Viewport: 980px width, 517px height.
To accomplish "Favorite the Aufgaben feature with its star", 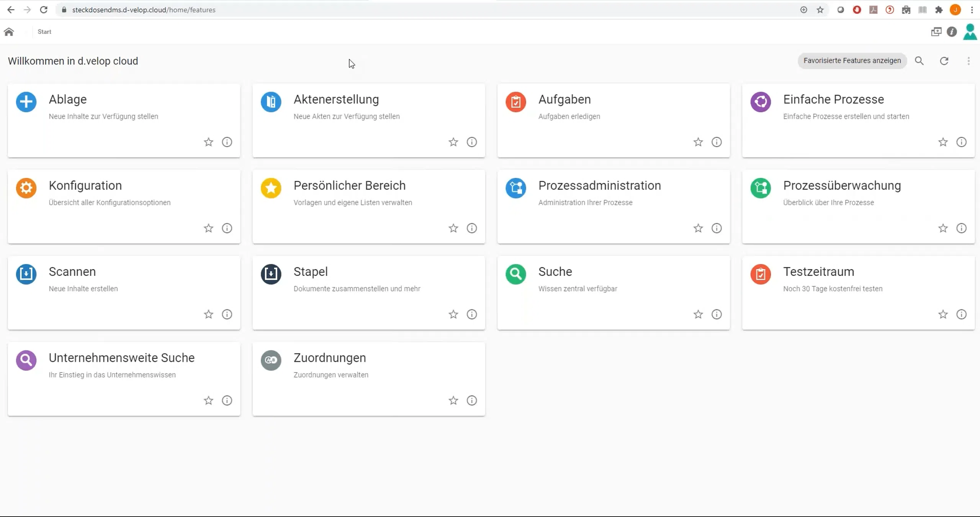I will (698, 142).
